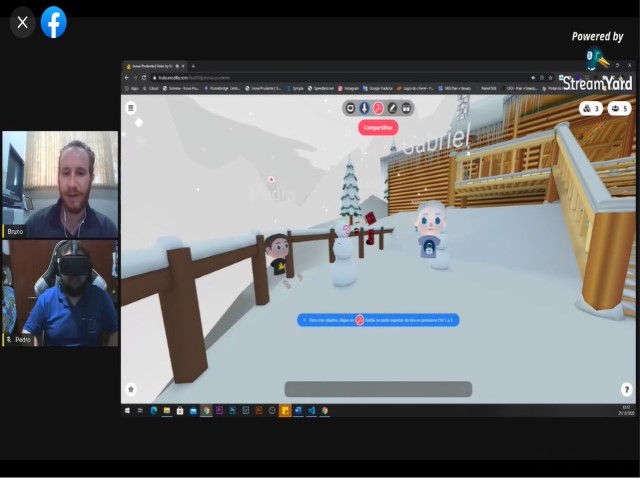Select Pedro's webcam feed
Image resolution: width=640 pixels, height=480 pixels.
click(60, 293)
